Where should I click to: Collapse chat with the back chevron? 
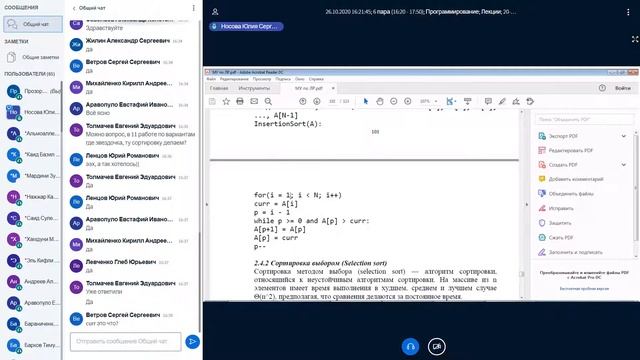click(74, 8)
